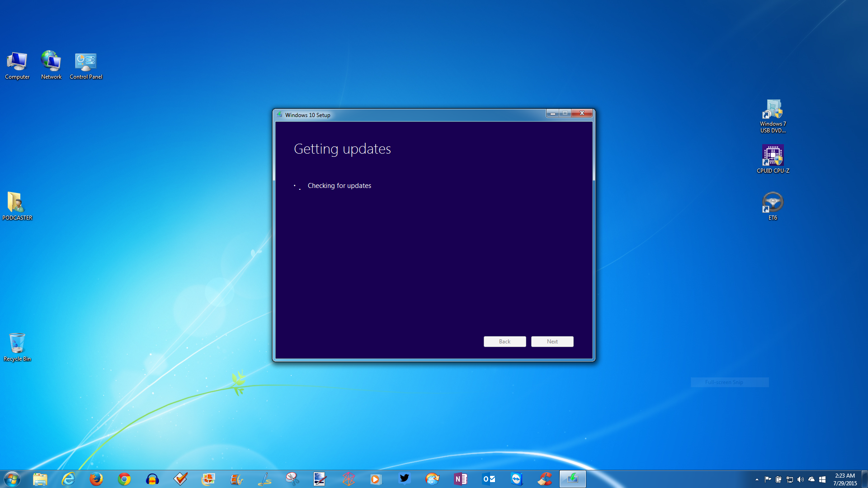Viewport: 868px width, 488px height.
Task: Open Internet Explorer from the taskbar
Action: pos(69,479)
